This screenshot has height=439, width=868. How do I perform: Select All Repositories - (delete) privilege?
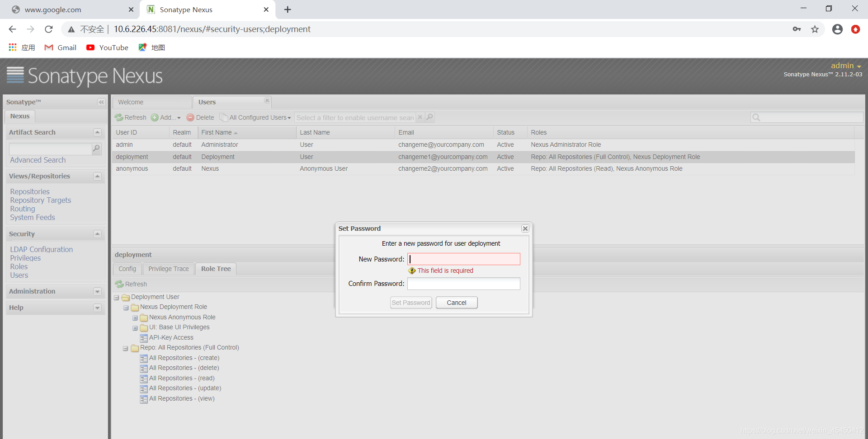184,368
